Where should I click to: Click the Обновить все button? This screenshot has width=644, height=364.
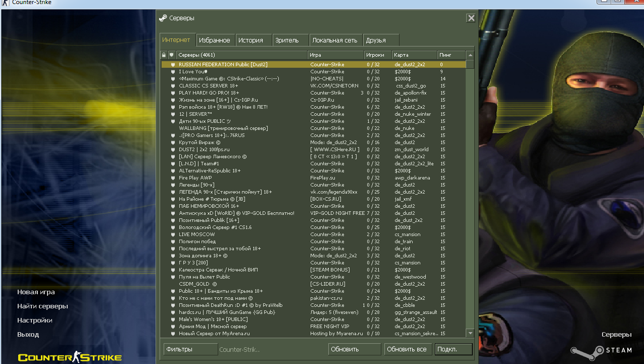point(408,349)
